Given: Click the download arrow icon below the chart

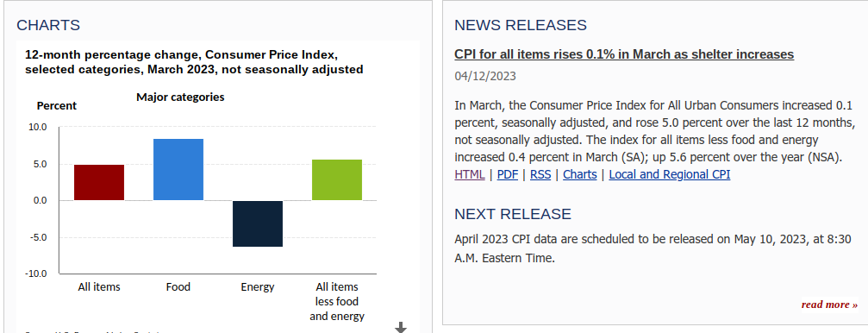Looking at the screenshot, I should 401,328.
